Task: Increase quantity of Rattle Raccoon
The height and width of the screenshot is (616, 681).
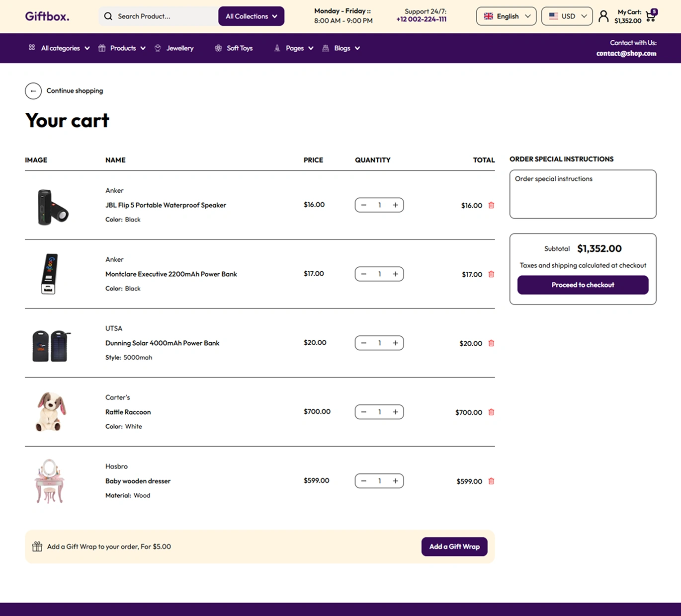Action: coord(395,412)
